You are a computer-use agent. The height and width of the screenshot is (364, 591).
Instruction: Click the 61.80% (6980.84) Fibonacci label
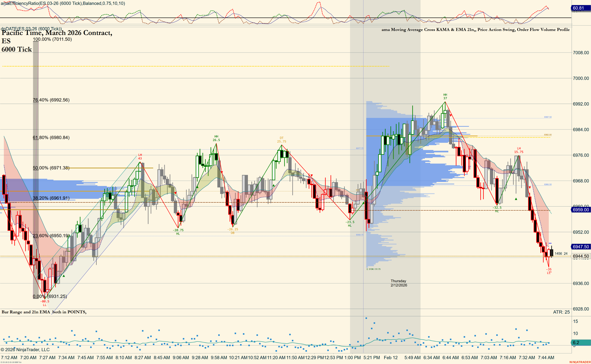pos(51,137)
